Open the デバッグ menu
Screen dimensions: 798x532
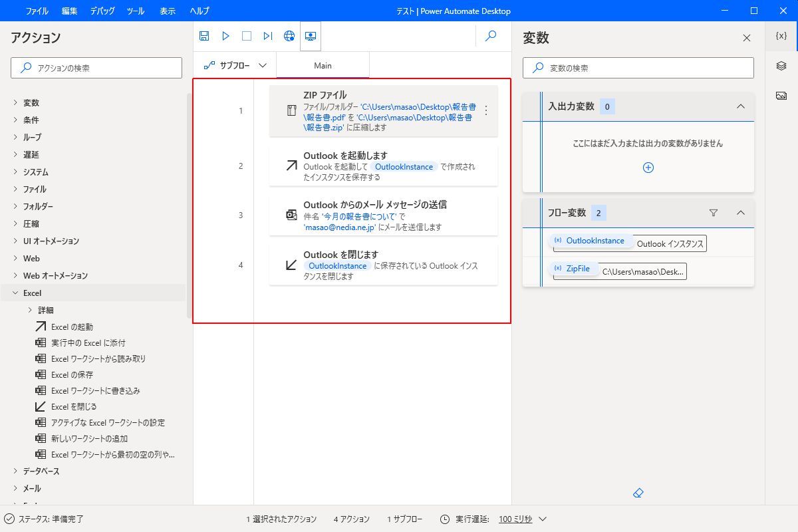click(x=102, y=11)
